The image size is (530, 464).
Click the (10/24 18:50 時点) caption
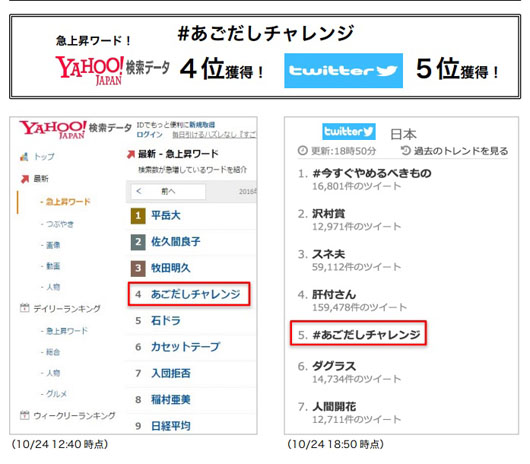[335, 444]
